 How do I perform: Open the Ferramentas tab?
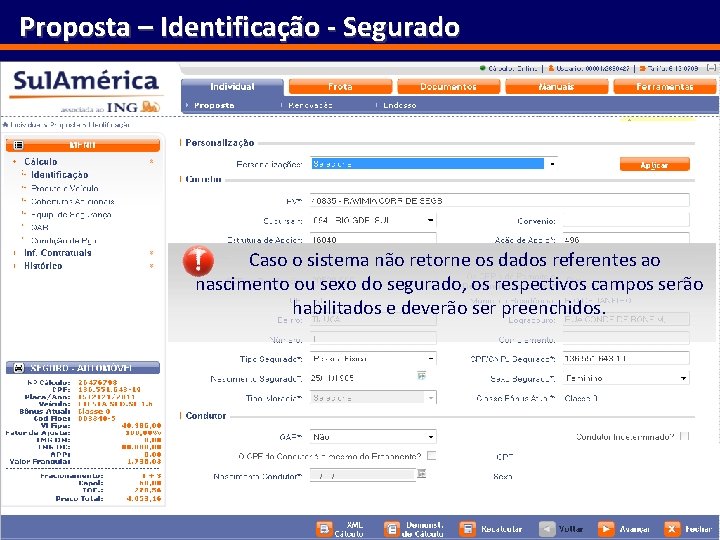(x=664, y=87)
